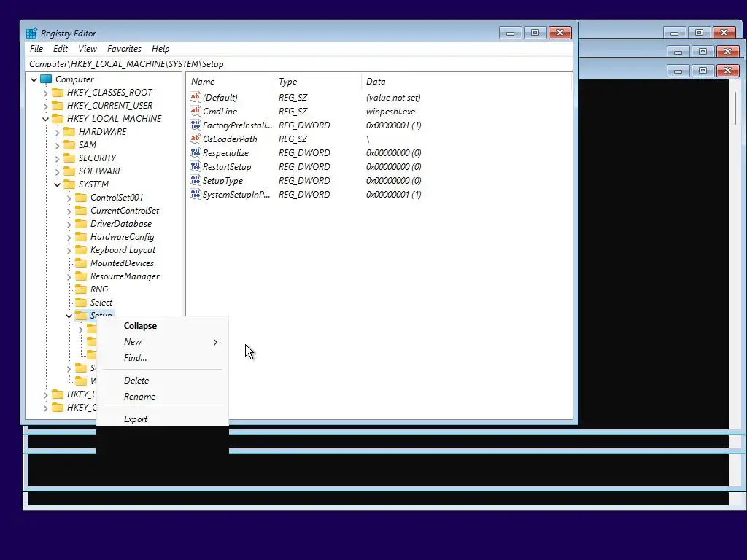The height and width of the screenshot is (560, 747).
Task: Expand the HKEY_CURRENT_USER arrow
Action: click(x=46, y=106)
